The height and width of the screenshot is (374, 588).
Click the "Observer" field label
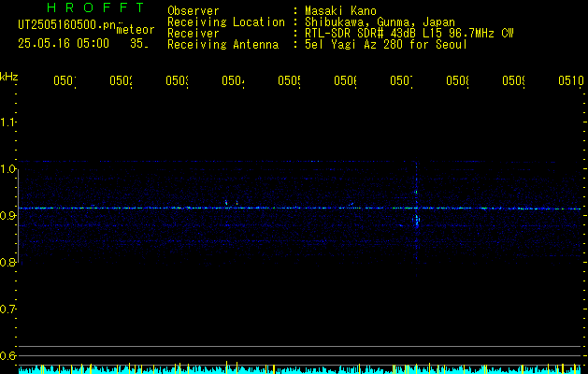[x=194, y=11]
